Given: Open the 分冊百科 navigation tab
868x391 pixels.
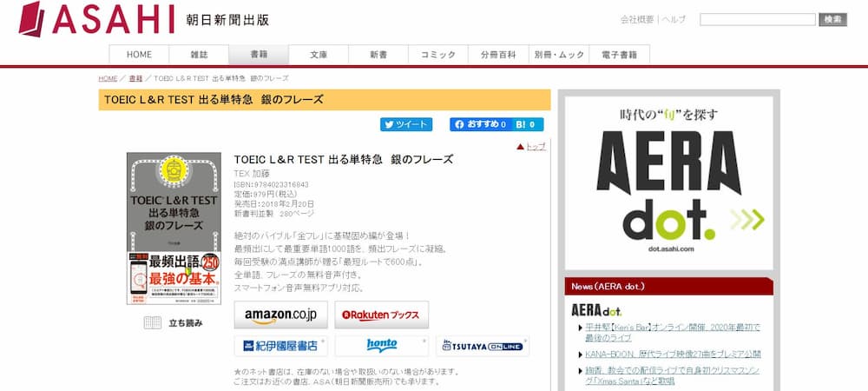Looking at the screenshot, I should [x=497, y=55].
